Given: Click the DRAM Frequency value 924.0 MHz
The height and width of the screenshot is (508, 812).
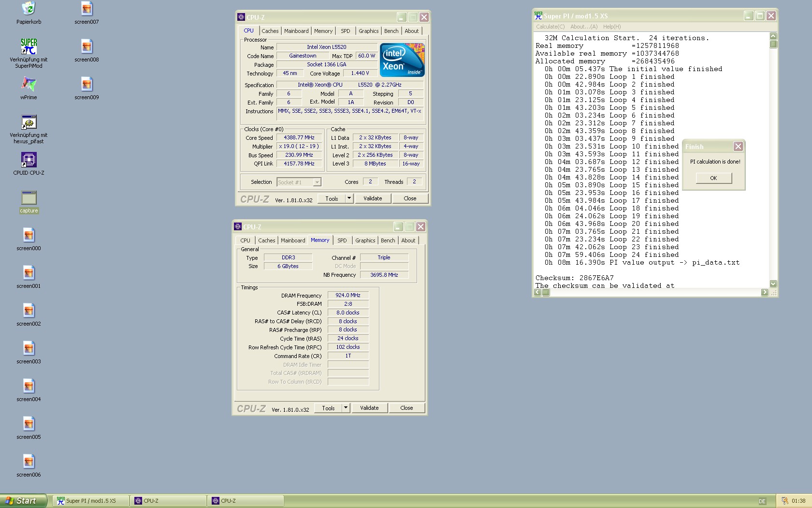Looking at the screenshot, I should click(348, 295).
